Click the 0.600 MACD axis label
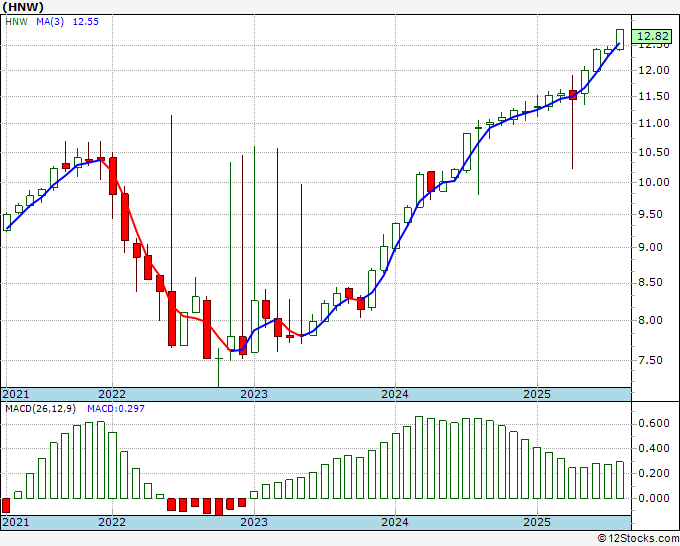 [x=654, y=424]
